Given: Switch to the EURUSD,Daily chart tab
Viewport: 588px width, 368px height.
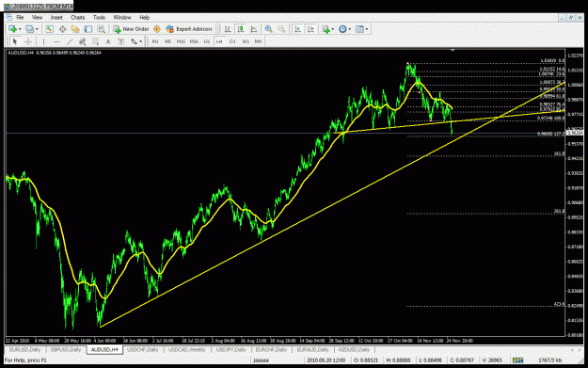Looking at the screenshot, I should coord(24,349).
